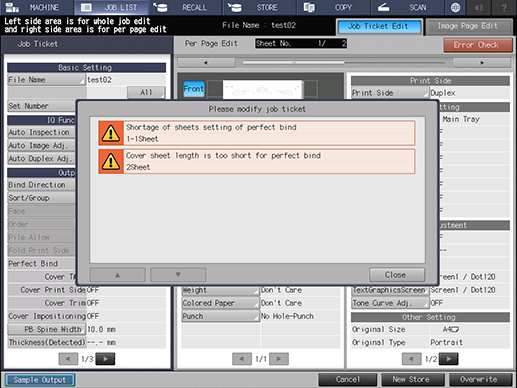Click the dialog's up arrow button
Image resolution: width=517 pixels, height=388 pixels.
click(117, 275)
